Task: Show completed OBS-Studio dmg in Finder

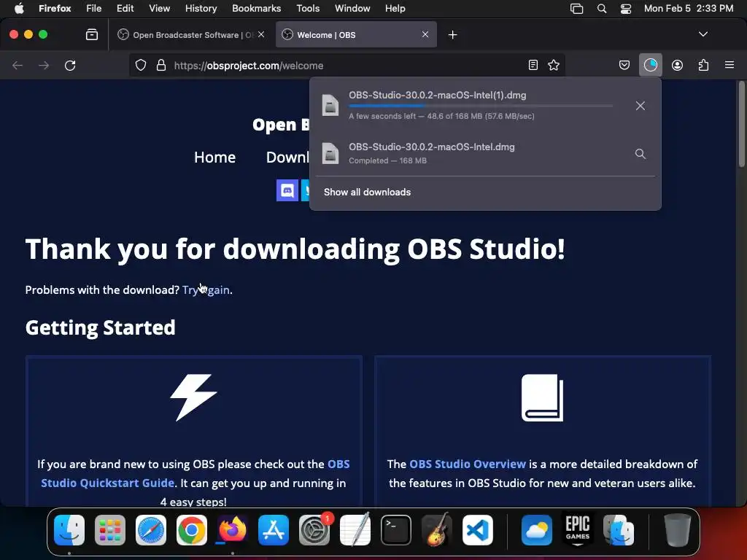Action: [x=640, y=154]
